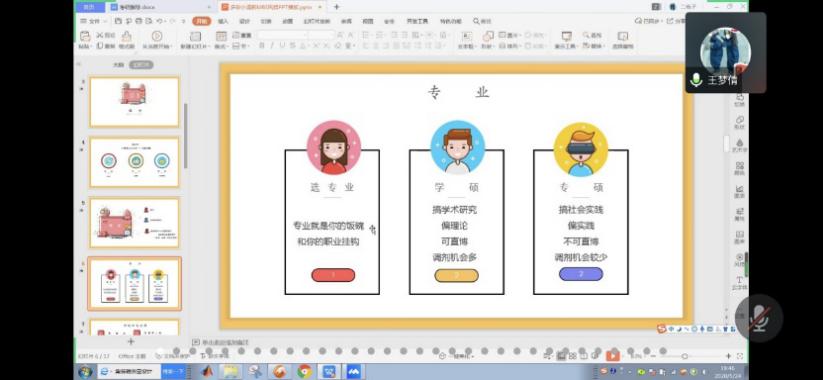Open Tencent Meeting icon in taskbar
The height and width of the screenshot is (380, 823).
pos(353,372)
